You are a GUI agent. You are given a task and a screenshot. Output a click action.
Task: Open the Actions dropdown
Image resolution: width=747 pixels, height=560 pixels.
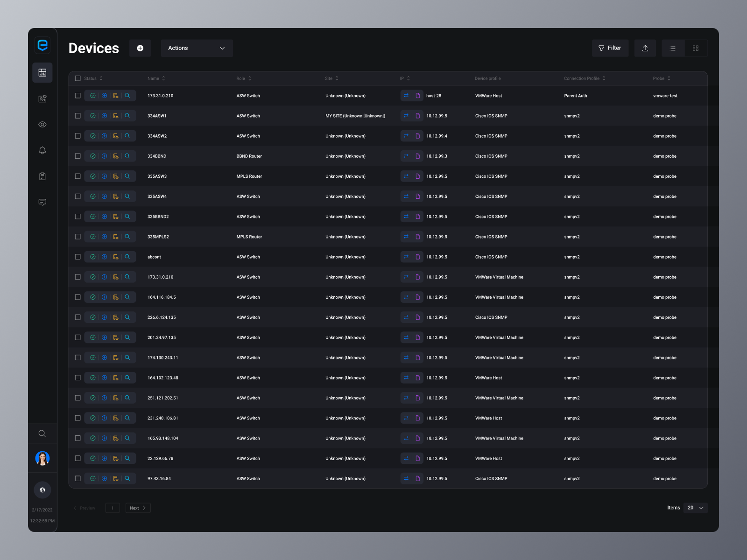point(197,48)
